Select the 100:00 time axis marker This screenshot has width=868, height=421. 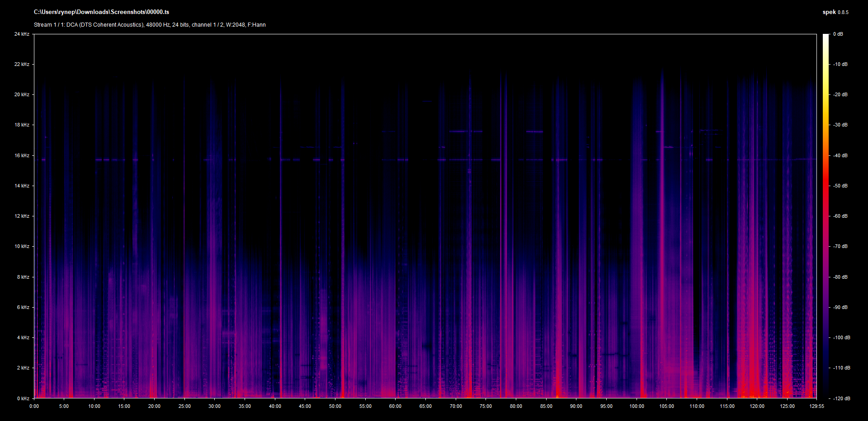pos(637,406)
